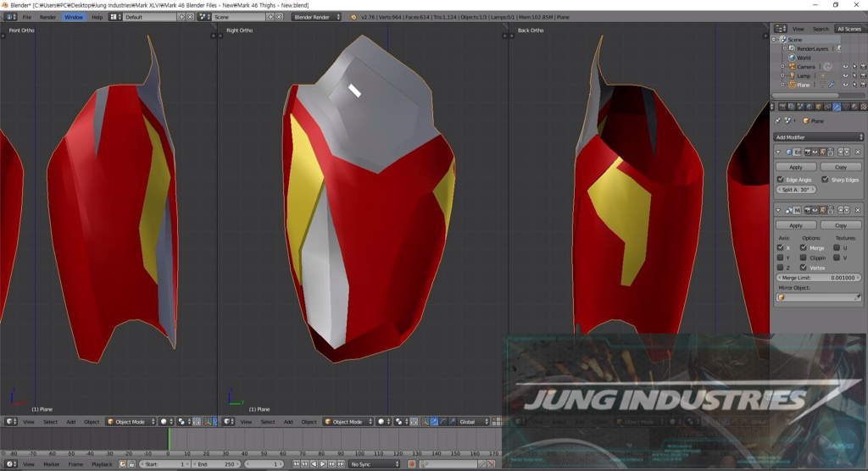Click the Blender logo in info header
Image resolution: width=868 pixels, height=471 pixels.
click(353, 17)
